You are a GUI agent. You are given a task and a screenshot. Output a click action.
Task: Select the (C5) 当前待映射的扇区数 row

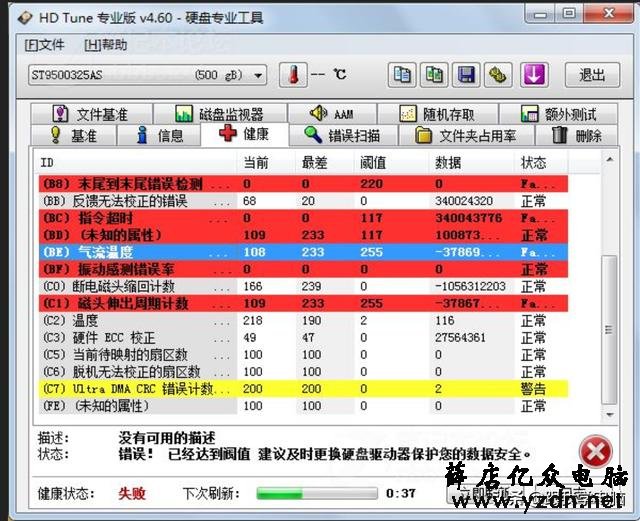pyautogui.click(x=303, y=355)
